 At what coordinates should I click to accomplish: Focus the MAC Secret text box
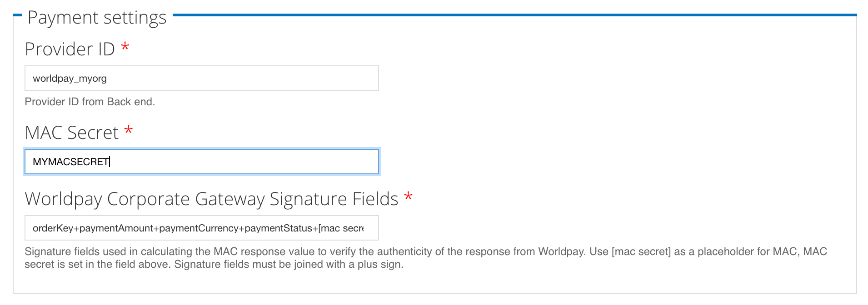pos(201,162)
